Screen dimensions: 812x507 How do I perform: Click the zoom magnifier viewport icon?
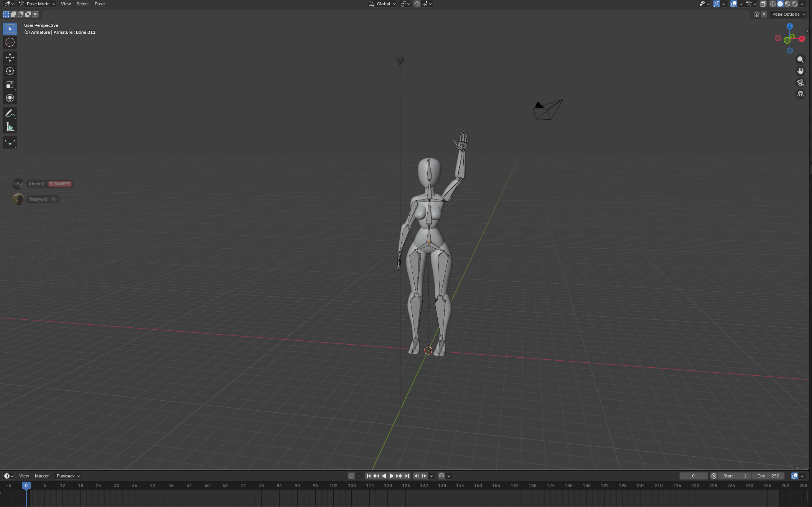point(800,59)
